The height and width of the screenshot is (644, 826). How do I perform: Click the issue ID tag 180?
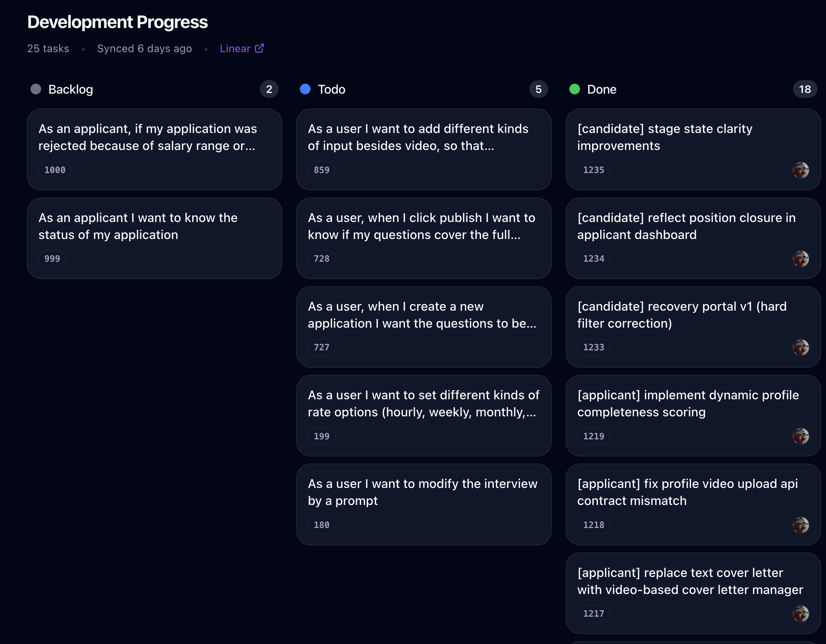pos(322,525)
